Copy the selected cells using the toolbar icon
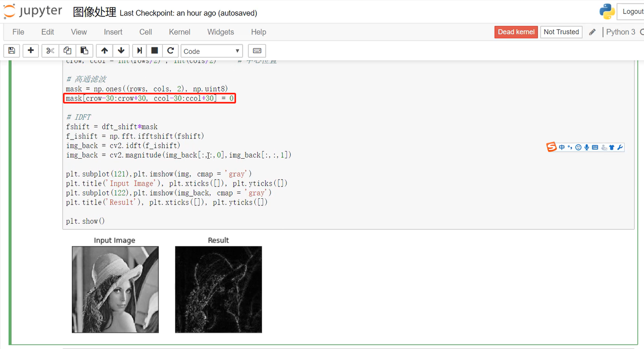 coord(67,51)
